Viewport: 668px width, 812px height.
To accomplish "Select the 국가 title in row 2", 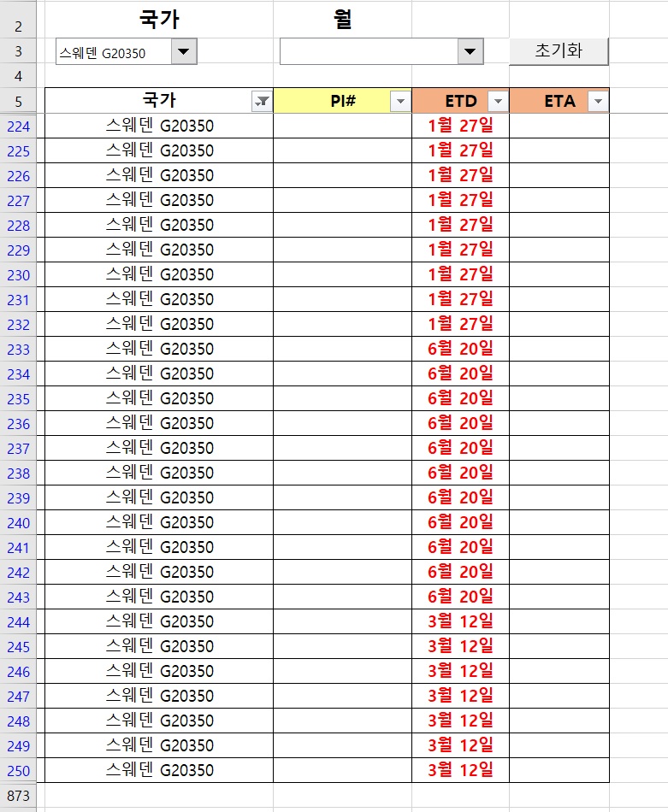I will (x=159, y=19).
